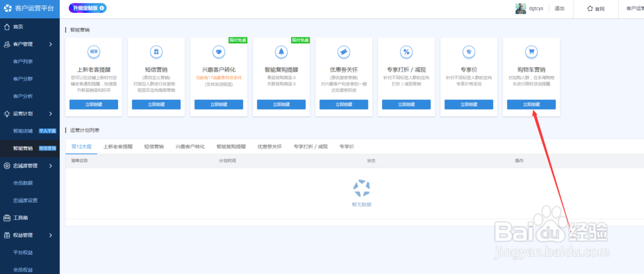Click the 升级定制版 upgrade button
The image size is (644, 274).
[88, 8]
